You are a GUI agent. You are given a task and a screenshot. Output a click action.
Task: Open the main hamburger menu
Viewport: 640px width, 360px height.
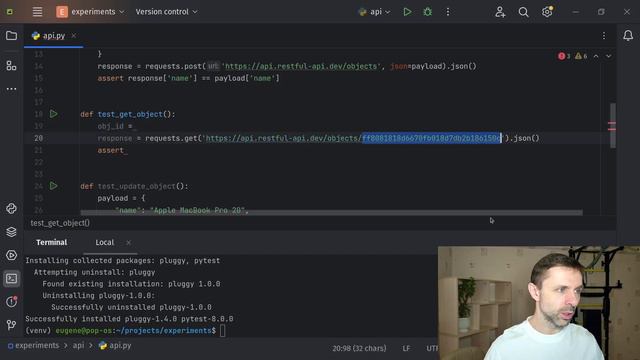(x=37, y=12)
